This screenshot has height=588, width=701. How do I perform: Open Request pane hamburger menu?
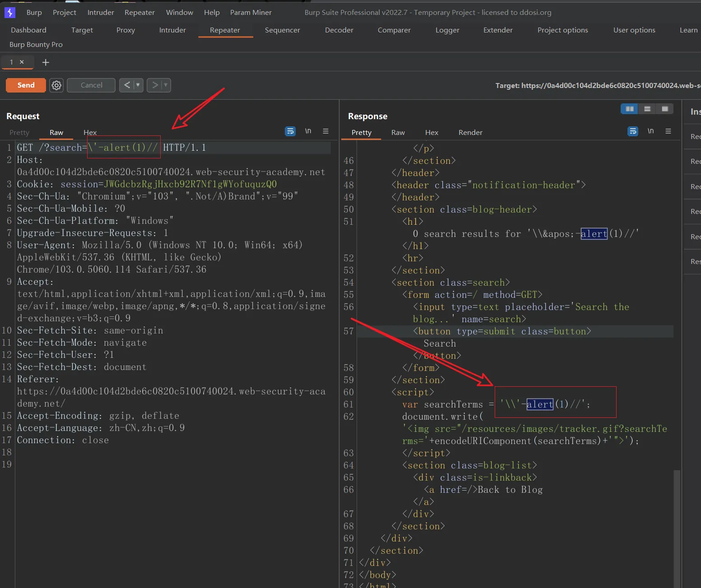[x=325, y=131]
